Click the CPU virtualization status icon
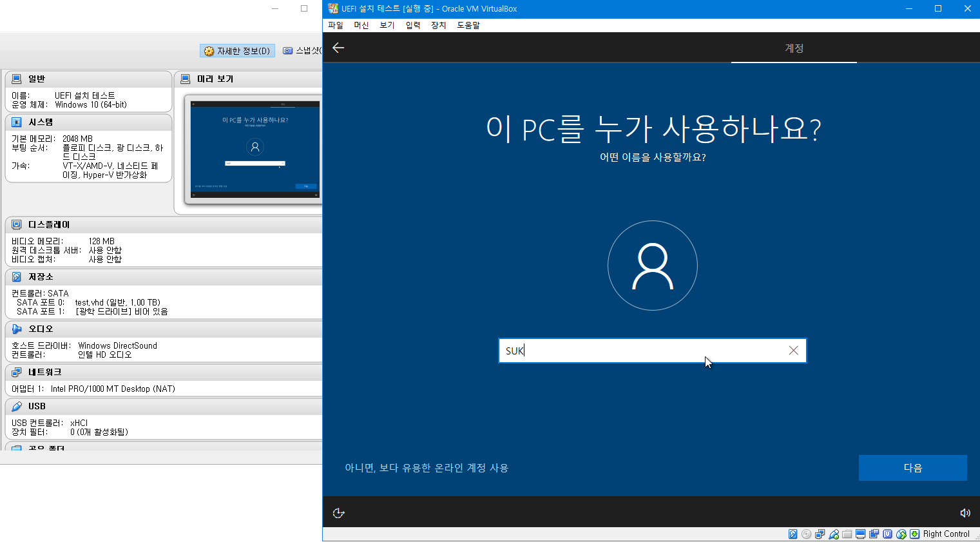980x542 pixels. click(x=887, y=534)
